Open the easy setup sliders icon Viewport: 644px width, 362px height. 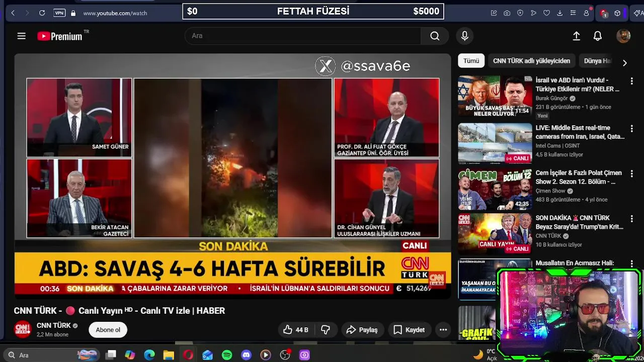[573, 13]
